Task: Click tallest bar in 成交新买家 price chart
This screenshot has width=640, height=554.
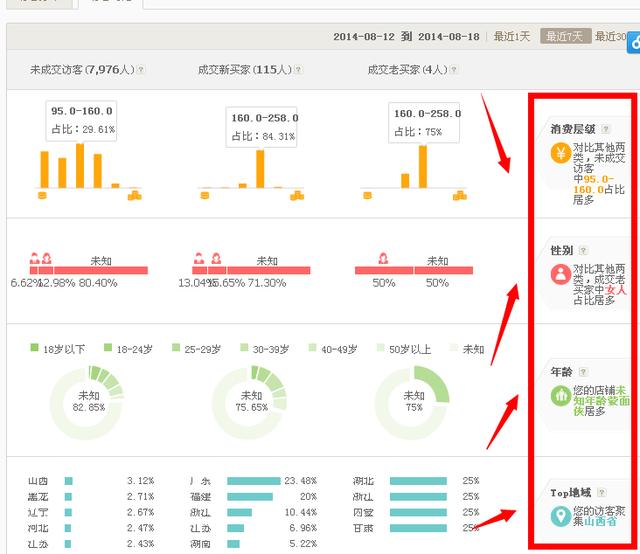Action: pyautogui.click(x=260, y=168)
